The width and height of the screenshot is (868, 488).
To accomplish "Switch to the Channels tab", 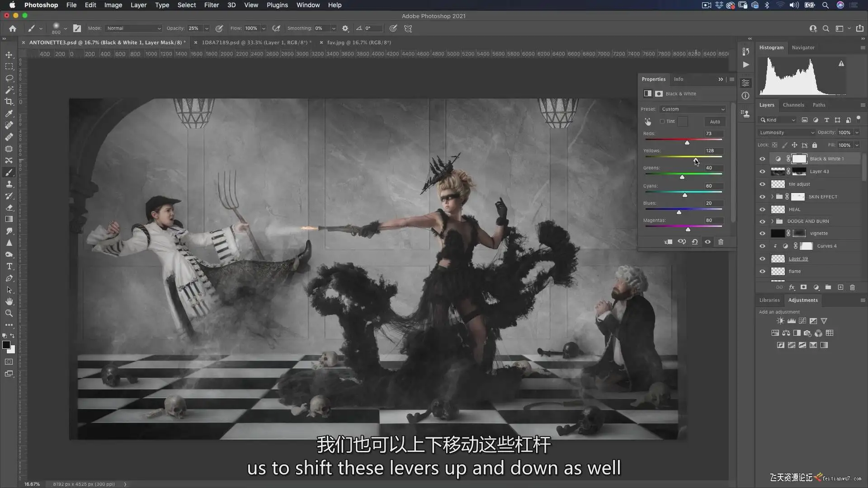I will tap(793, 105).
